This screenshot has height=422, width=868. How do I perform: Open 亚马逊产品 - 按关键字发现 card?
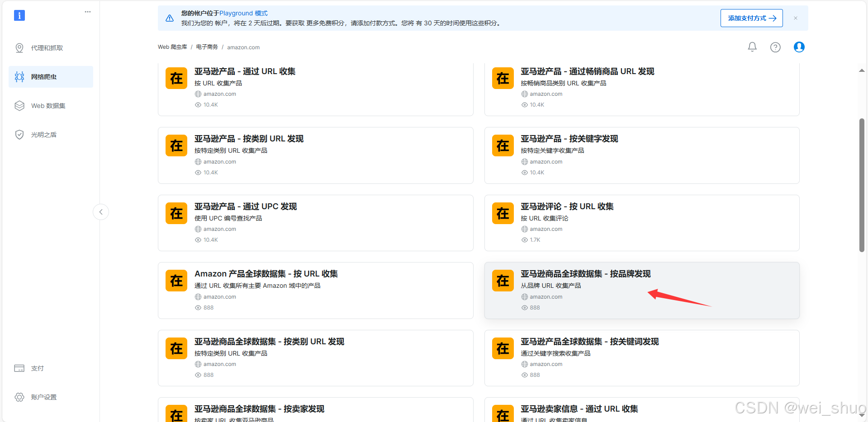[642, 155]
